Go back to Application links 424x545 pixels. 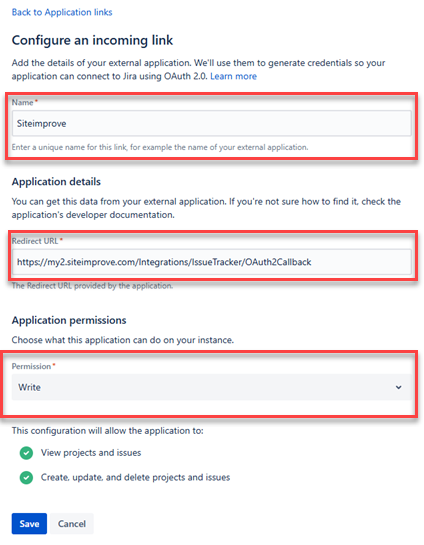pyautogui.click(x=62, y=12)
